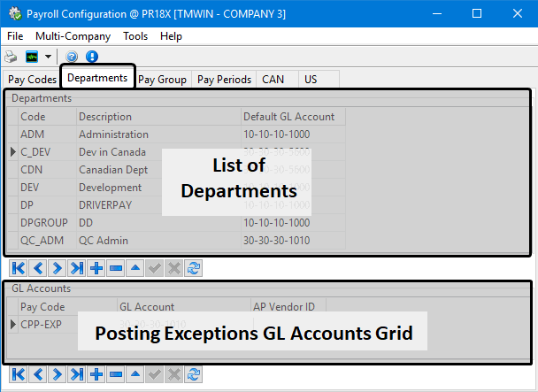Switch to the Pay Codes tab
Screen dimensions: 538x392
pyautogui.click(x=30, y=79)
